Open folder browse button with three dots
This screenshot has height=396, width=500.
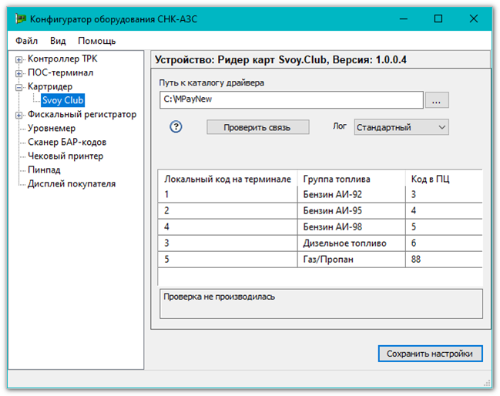[x=436, y=100]
